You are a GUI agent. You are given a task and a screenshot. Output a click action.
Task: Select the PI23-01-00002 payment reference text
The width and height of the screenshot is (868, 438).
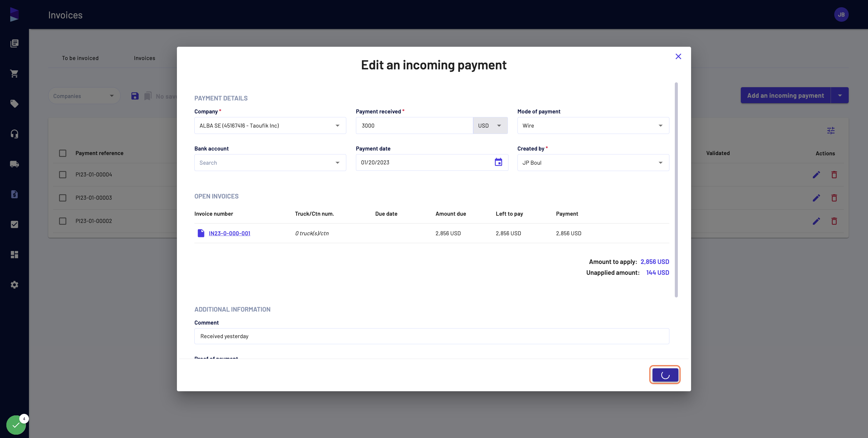point(94,221)
